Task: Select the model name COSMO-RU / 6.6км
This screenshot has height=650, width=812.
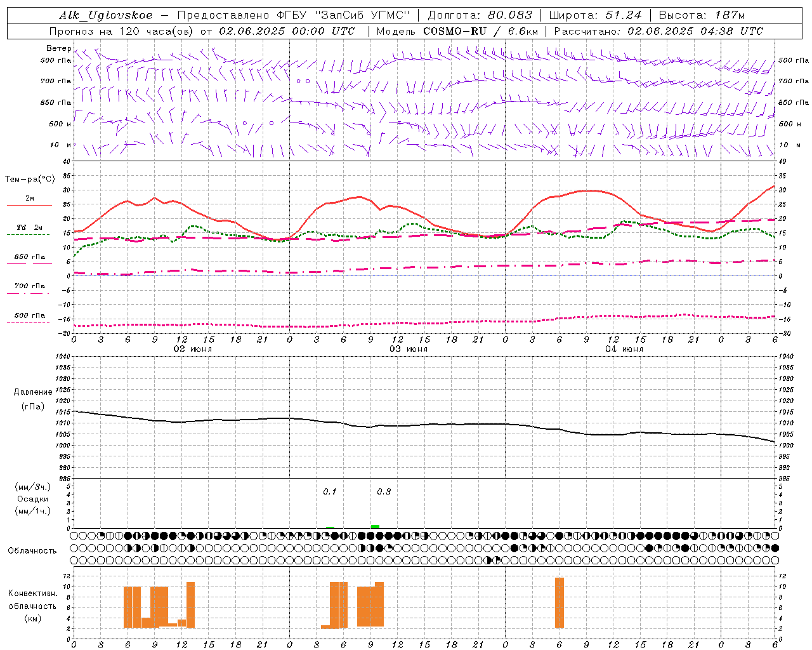Action: pos(481,31)
